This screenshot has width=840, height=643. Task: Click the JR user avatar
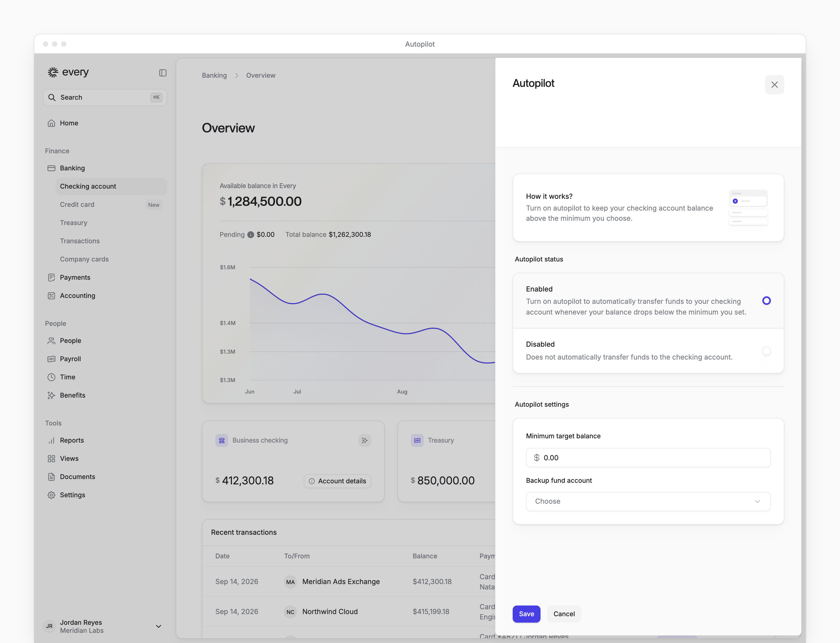[49, 627]
